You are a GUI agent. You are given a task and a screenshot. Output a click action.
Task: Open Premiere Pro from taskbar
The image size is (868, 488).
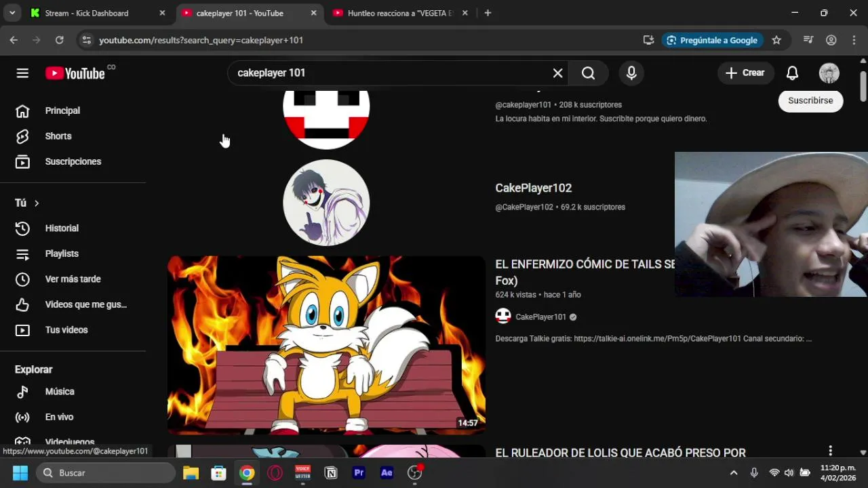coord(359,472)
